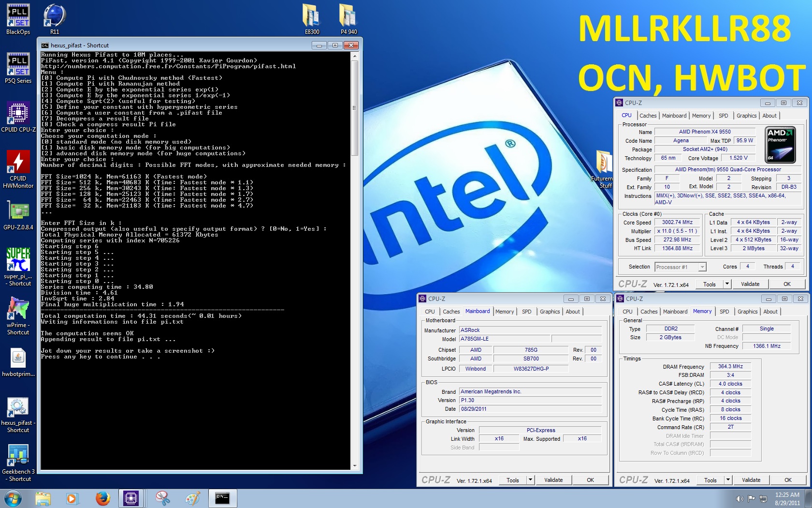This screenshot has width=812, height=508.
Task: Click hexus_pifast console window title icon
Action: [x=45, y=45]
